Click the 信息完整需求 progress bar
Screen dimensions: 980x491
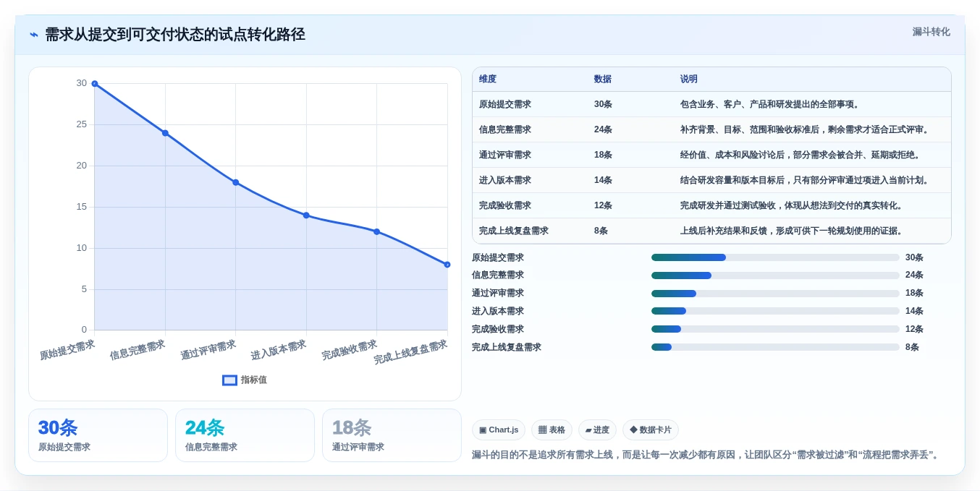coord(775,276)
